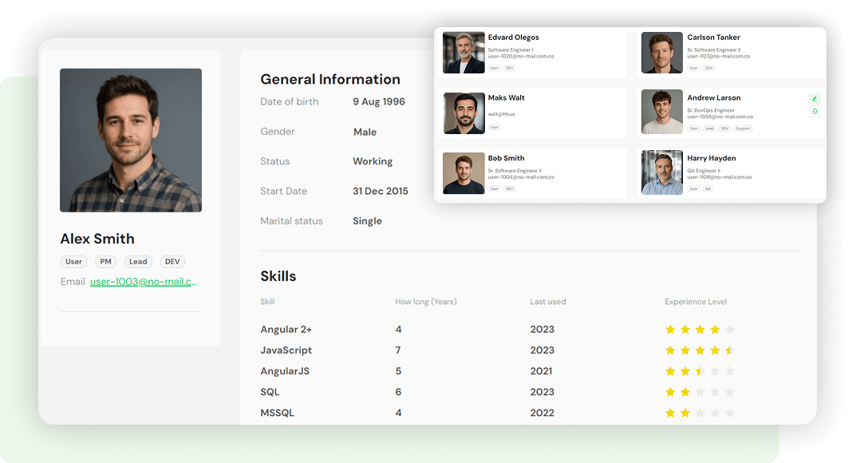
Task: Click the third star for SQL experience
Action: (700, 391)
